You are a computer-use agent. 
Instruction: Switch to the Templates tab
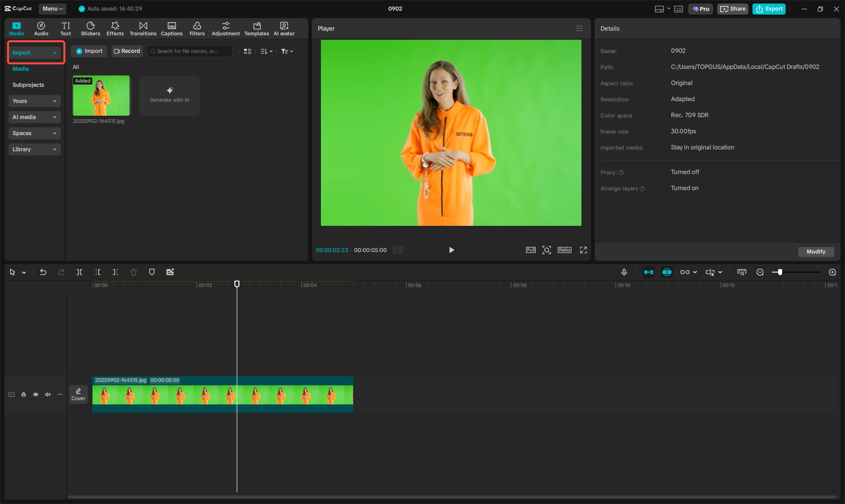pyautogui.click(x=257, y=28)
